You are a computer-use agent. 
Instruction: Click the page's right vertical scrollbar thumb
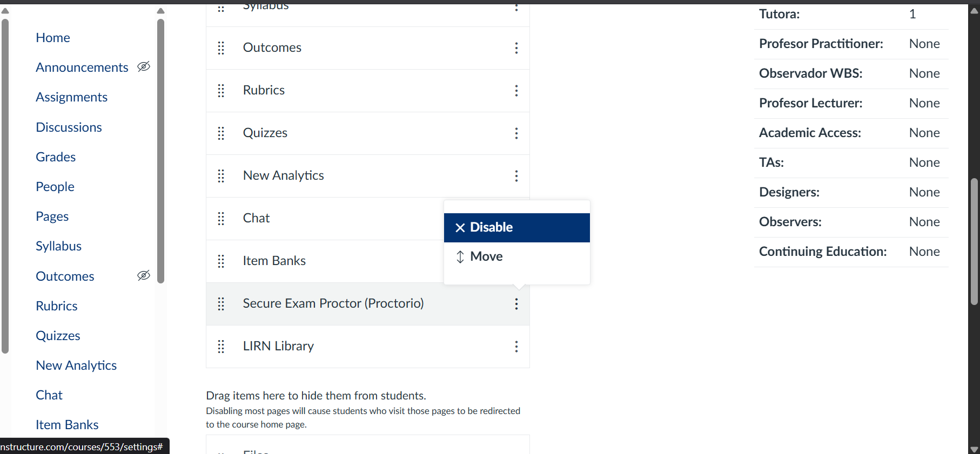[974, 241]
